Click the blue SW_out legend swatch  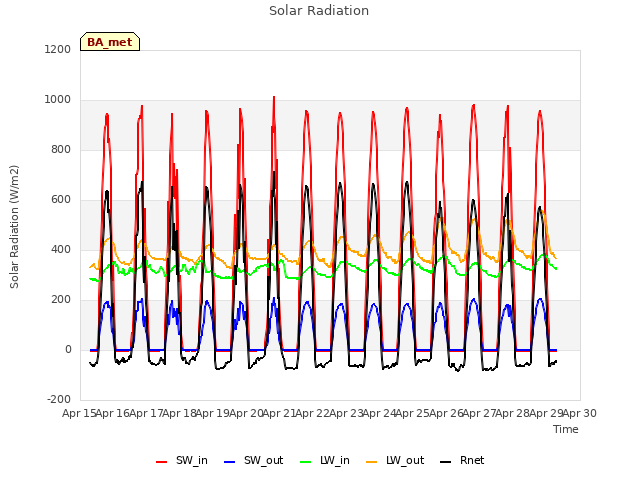point(230,462)
